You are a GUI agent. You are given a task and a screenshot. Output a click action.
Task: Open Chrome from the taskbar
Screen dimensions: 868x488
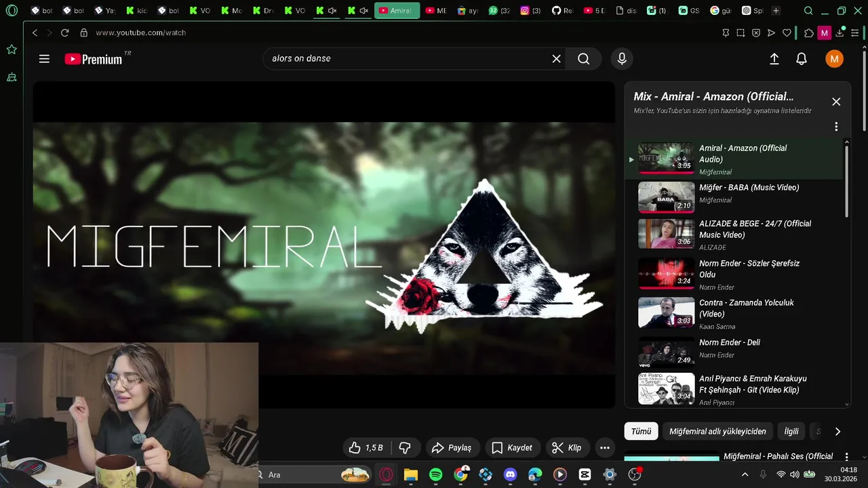[x=461, y=474]
